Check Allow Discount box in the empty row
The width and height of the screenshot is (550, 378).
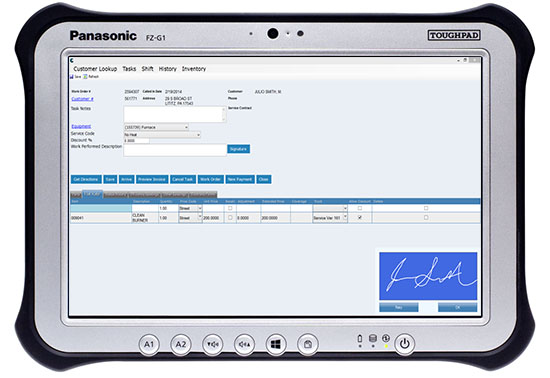click(x=360, y=208)
